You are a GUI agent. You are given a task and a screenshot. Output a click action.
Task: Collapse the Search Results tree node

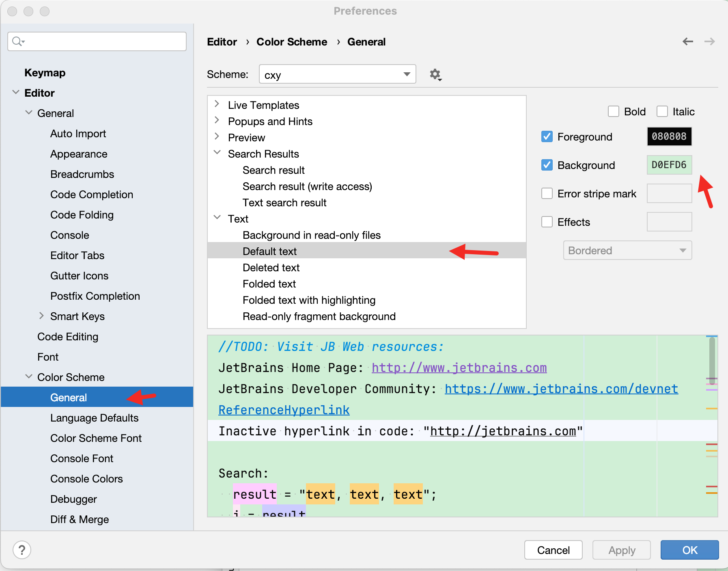click(x=217, y=153)
